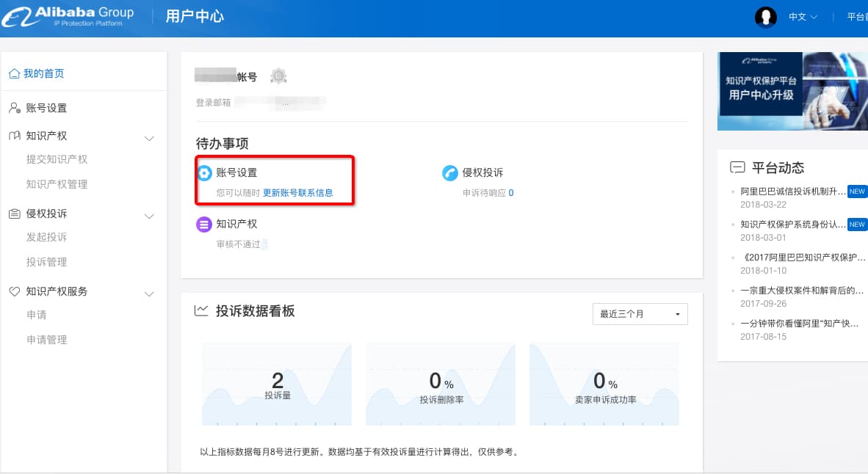Click the 平台动态 message icon
This screenshot has height=474, width=868.
pyautogui.click(x=737, y=167)
